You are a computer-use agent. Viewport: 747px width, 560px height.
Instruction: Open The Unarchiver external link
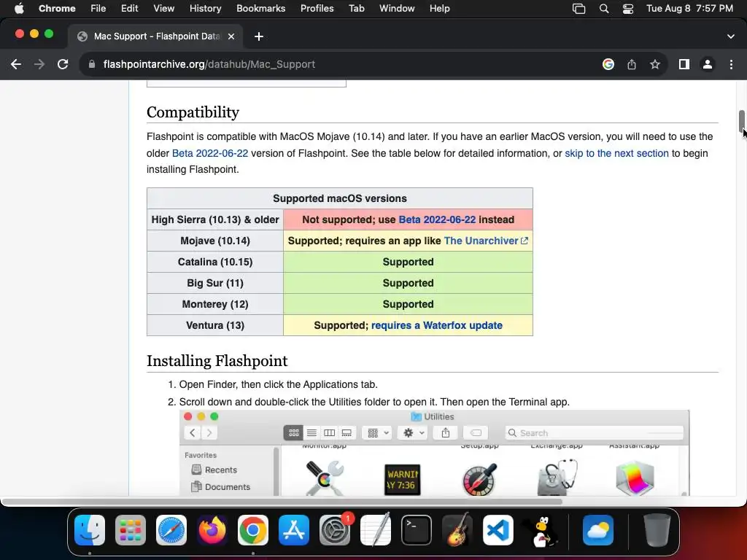click(485, 241)
